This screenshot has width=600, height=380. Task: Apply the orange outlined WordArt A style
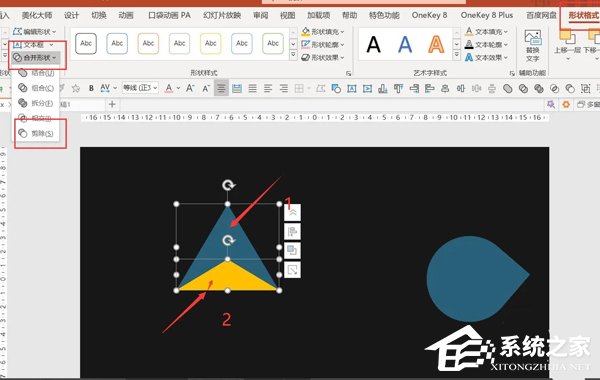point(436,44)
